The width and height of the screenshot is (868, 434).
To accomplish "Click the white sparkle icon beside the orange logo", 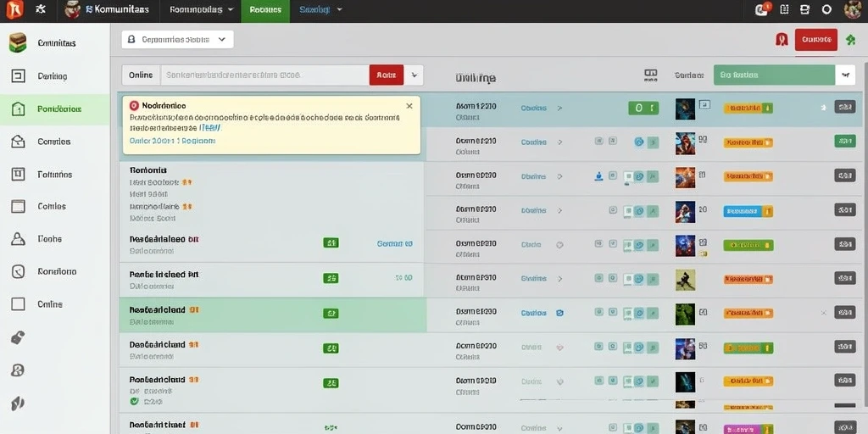I will (x=41, y=9).
